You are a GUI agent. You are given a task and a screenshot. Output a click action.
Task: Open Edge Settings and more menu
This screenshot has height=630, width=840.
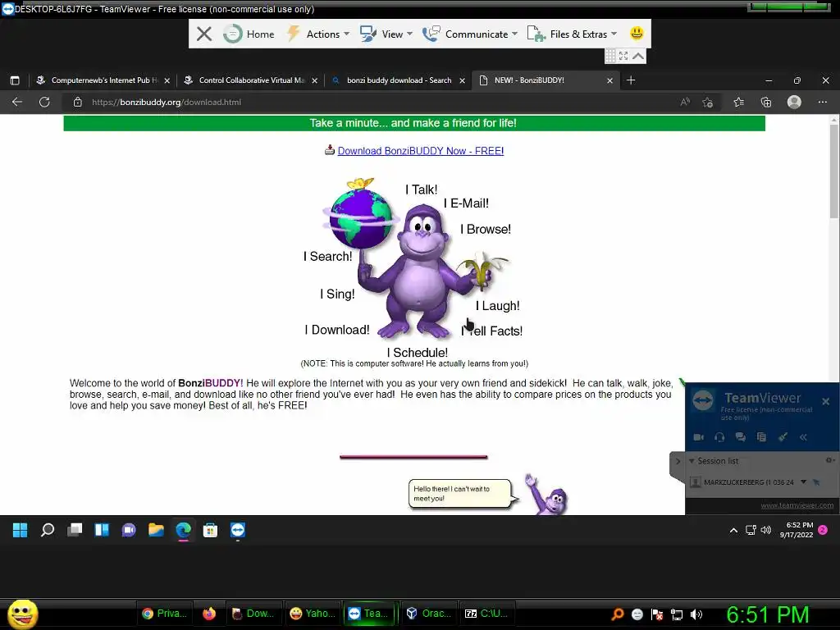[x=822, y=102]
